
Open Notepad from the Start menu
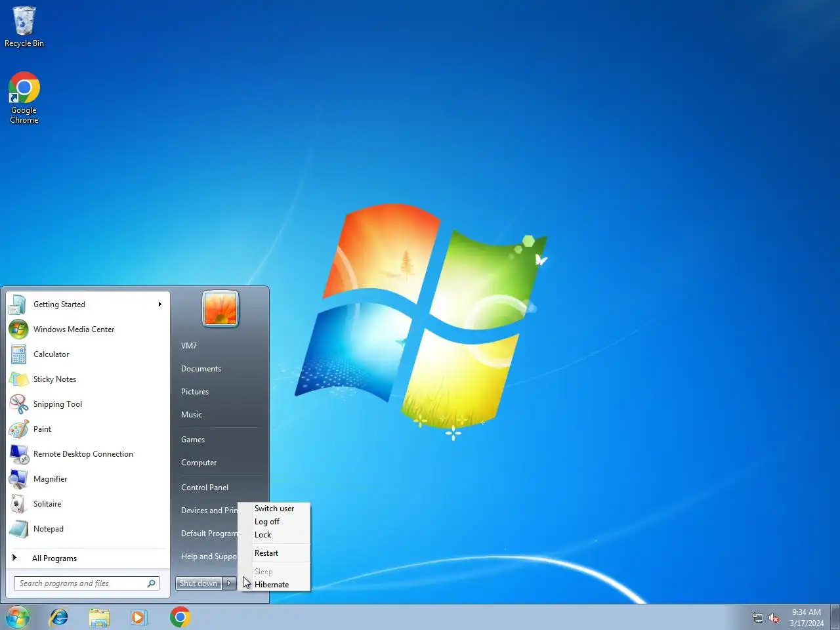tap(88, 529)
